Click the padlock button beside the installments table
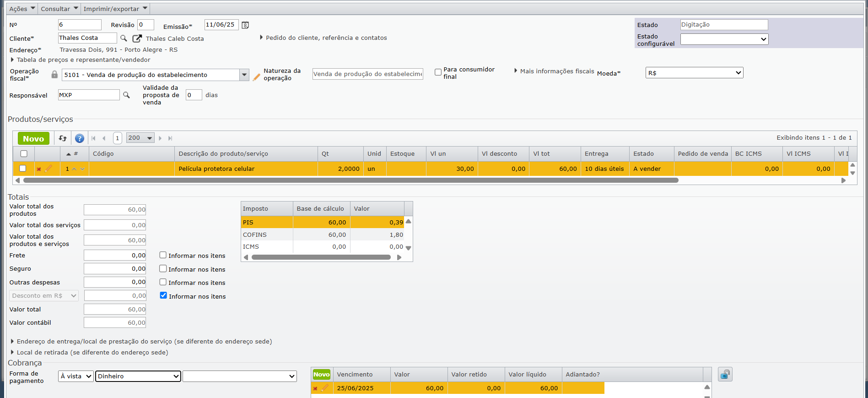The image size is (868, 398). coord(725,375)
